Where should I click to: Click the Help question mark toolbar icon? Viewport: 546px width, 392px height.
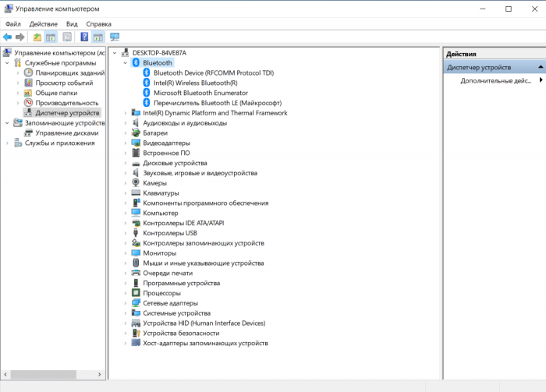tap(84, 37)
